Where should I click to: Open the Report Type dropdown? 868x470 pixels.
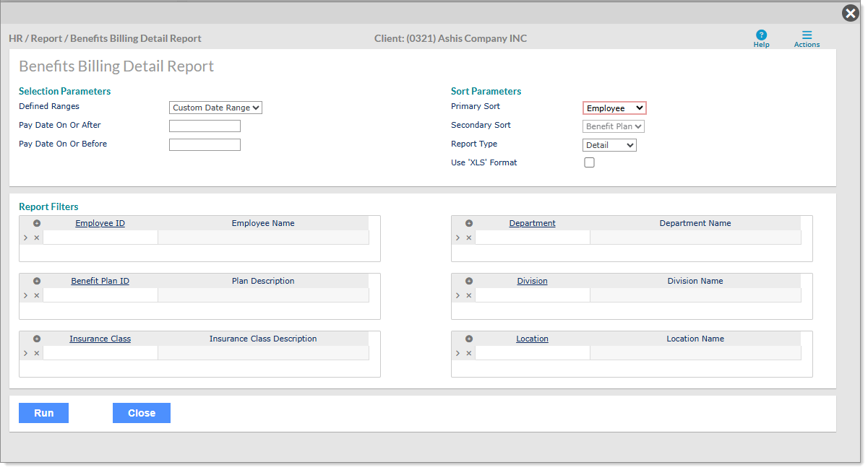609,145
